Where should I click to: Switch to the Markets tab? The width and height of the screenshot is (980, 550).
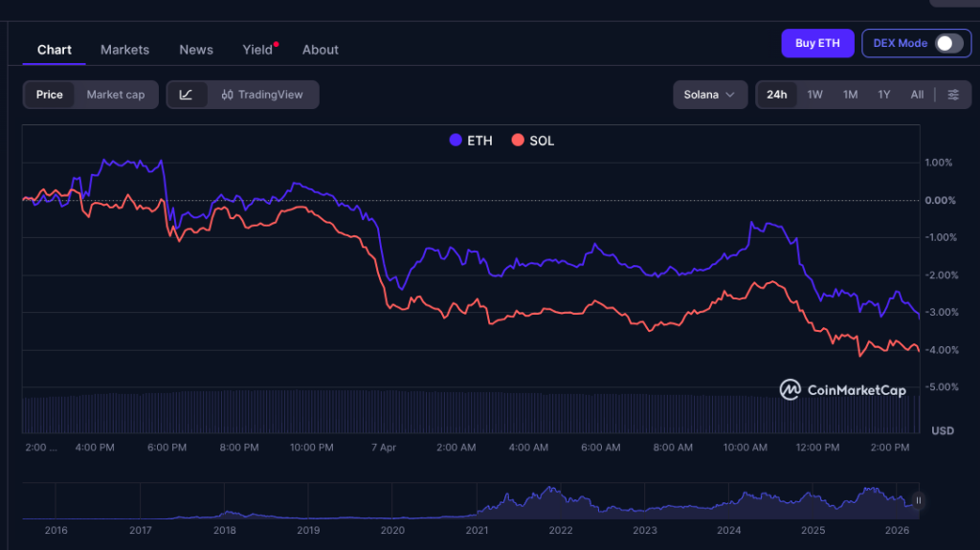[124, 50]
